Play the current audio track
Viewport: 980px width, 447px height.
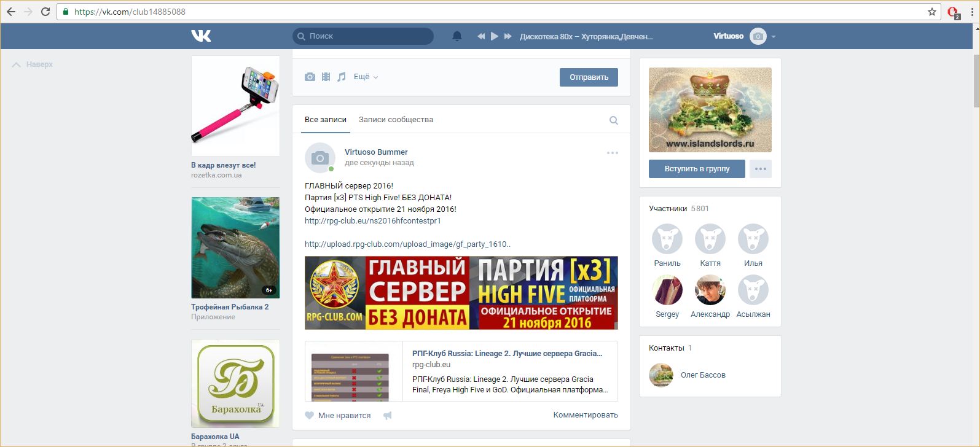495,36
